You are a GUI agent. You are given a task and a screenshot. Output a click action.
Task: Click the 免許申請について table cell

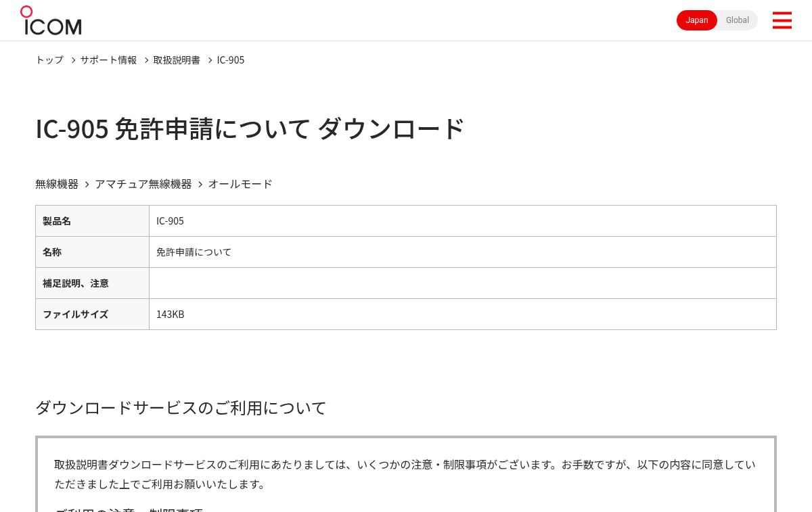pyautogui.click(x=463, y=252)
